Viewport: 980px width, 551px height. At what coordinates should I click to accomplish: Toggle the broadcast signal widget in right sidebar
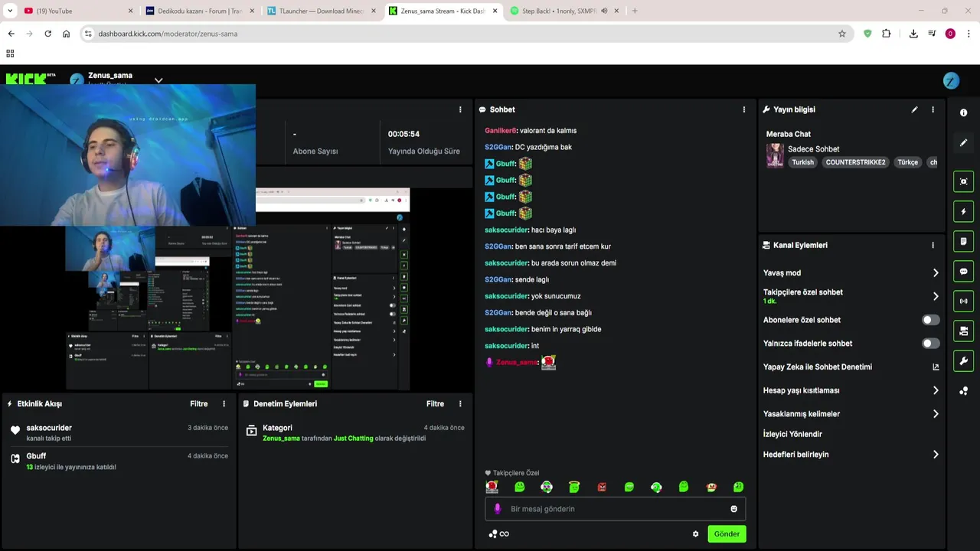(963, 301)
